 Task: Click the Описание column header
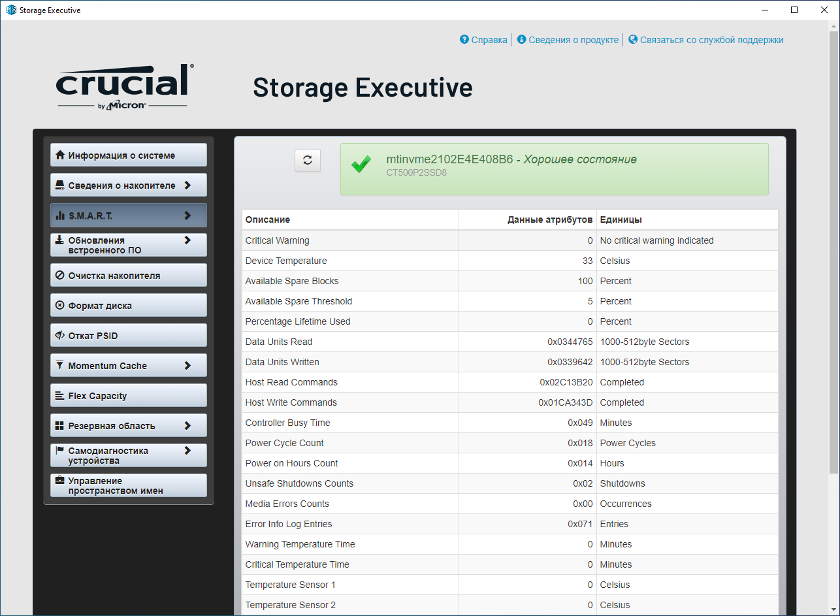[x=350, y=219]
